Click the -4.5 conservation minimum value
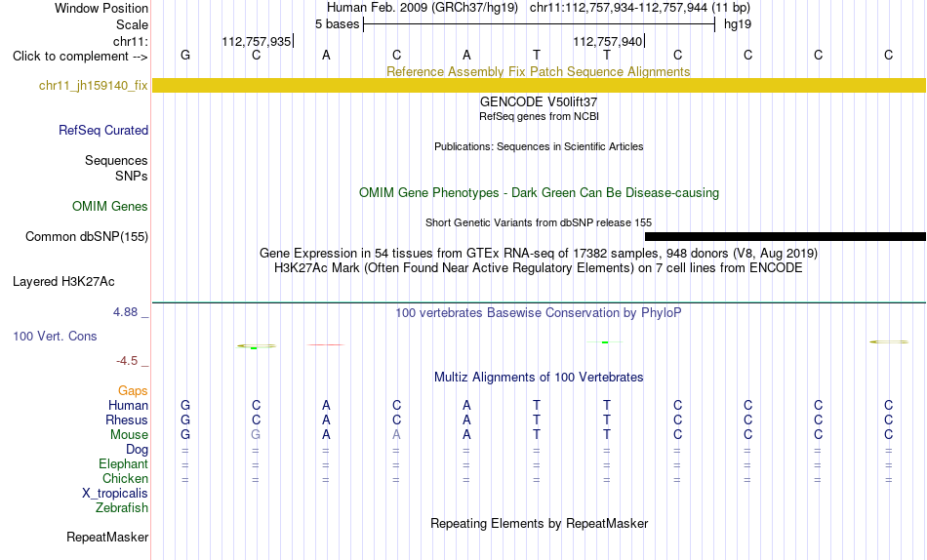Screen dimensions: 927x560 [x=127, y=361]
